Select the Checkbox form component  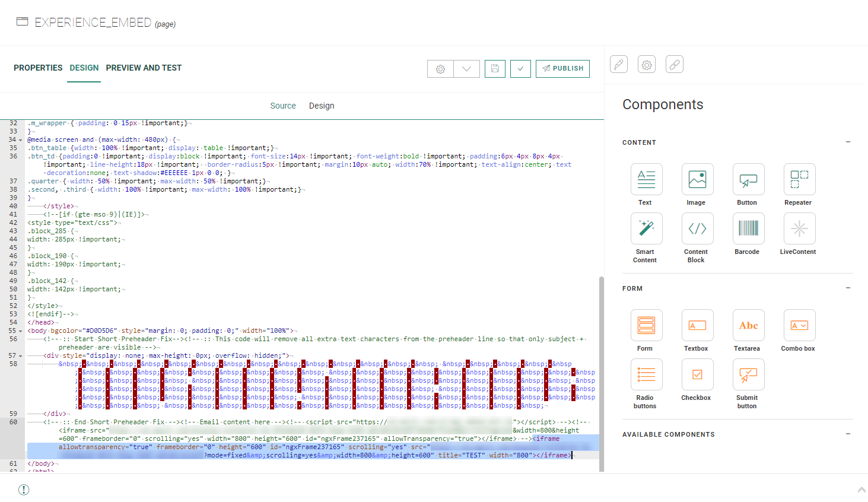pyautogui.click(x=697, y=374)
